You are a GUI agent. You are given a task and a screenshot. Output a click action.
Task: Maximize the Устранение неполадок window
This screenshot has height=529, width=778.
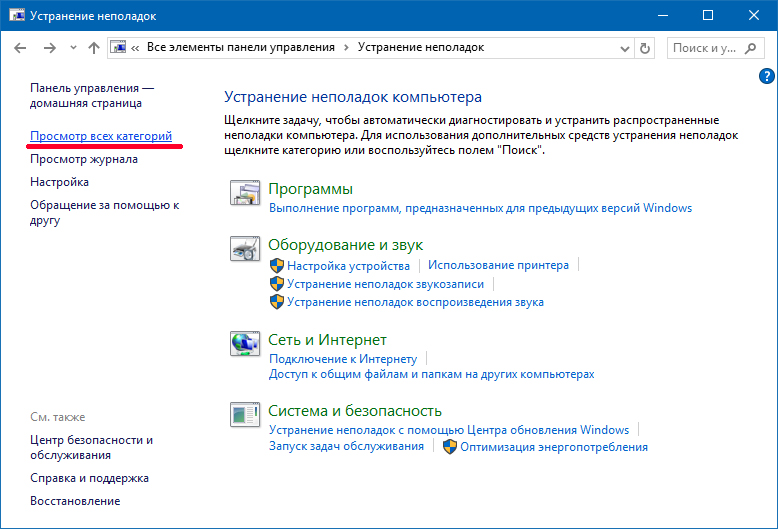click(x=708, y=15)
